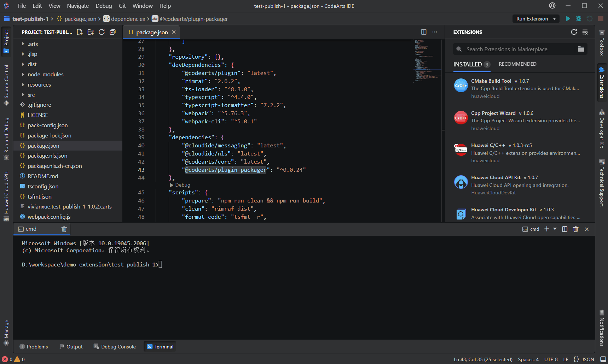Refresh the Extensions panel list
Screen dimensions: 608x364
(574, 32)
